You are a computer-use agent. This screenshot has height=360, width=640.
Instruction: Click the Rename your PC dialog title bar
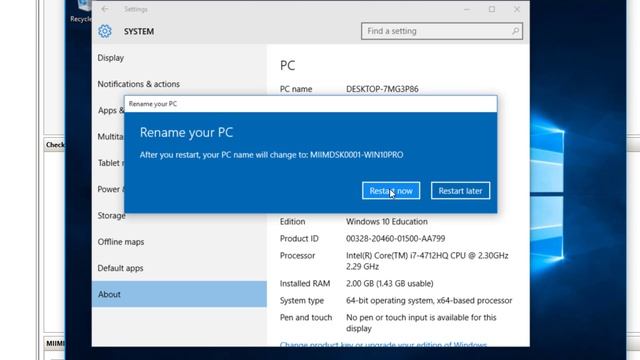click(x=311, y=104)
